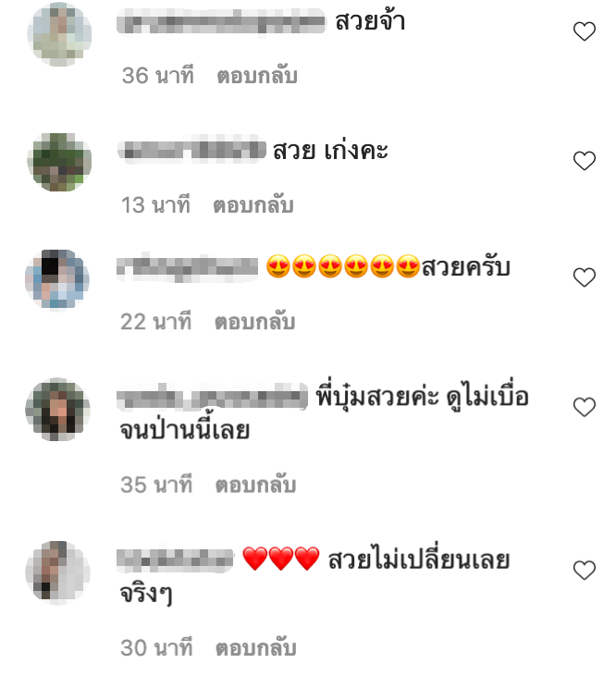Viewport: 616px width, 676px height.
Task: Reply to the 13-minute-old comment
Action: (x=253, y=204)
